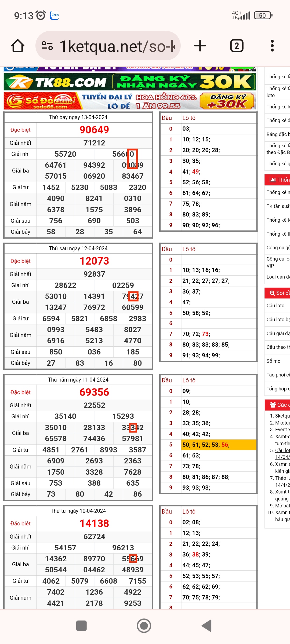Select date header Thứ sáu ngày 12-04-2024
The width and height of the screenshot is (290, 644).
click(x=78, y=248)
